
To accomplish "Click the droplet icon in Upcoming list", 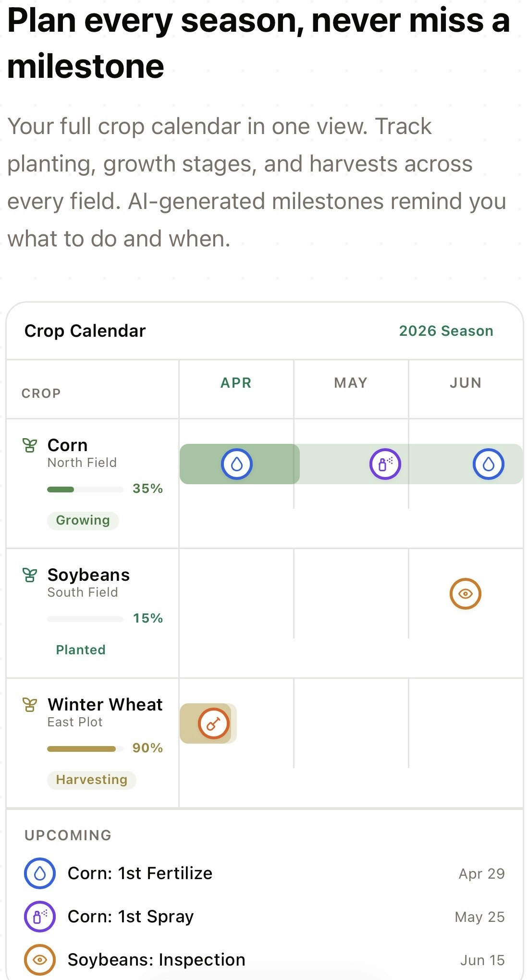I will (40, 873).
